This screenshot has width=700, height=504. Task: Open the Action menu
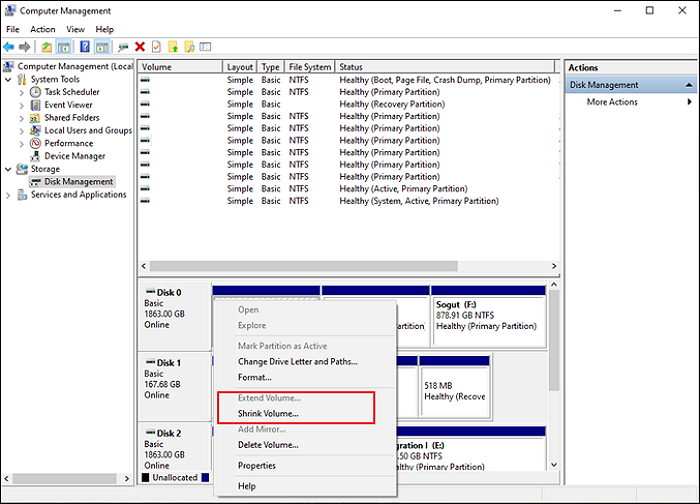[x=43, y=30]
